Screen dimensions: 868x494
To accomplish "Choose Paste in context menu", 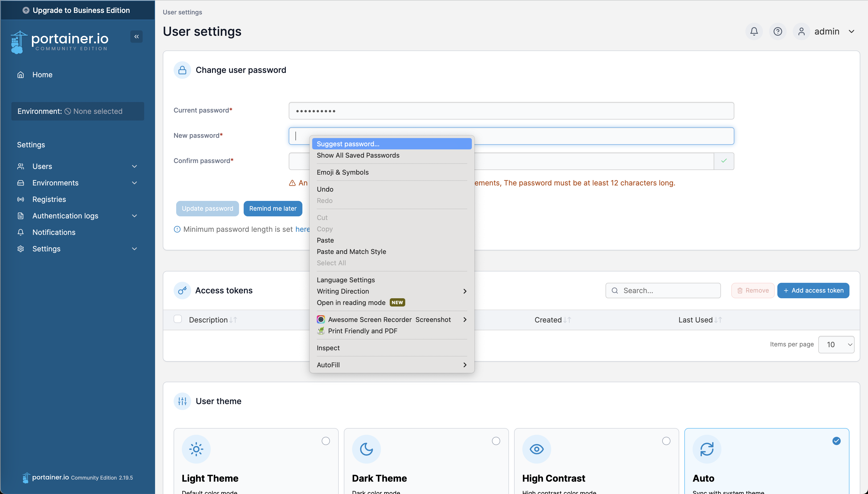I will (392, 240).
